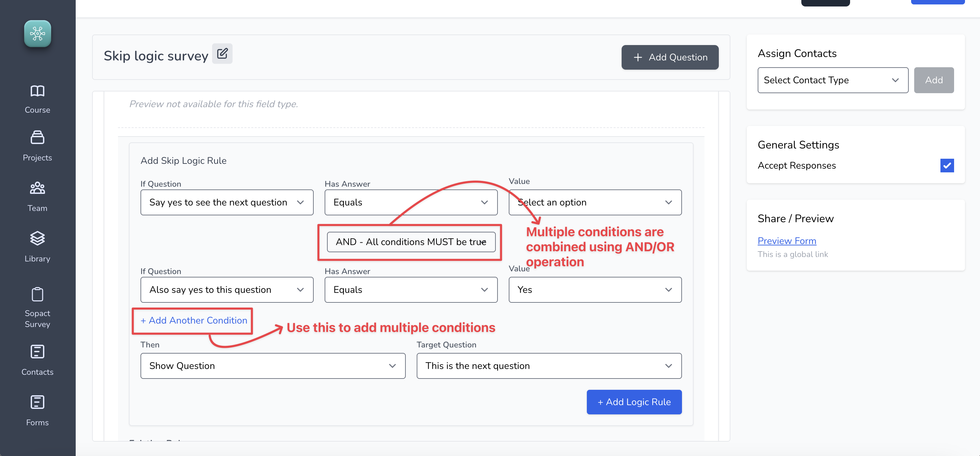Open the Contacts icon in the sidebar

click(x=37, y=352)
